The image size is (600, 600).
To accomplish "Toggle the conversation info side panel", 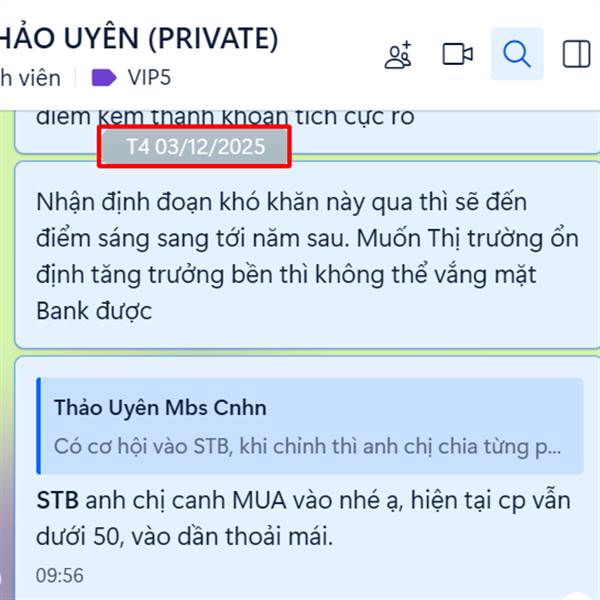I will point(577,54).
